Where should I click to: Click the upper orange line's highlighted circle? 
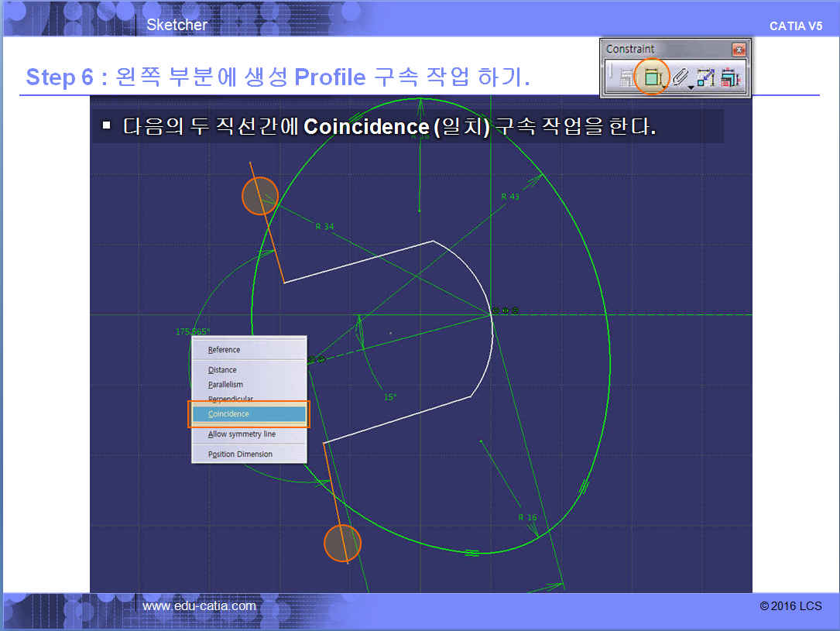coord(260,196)
